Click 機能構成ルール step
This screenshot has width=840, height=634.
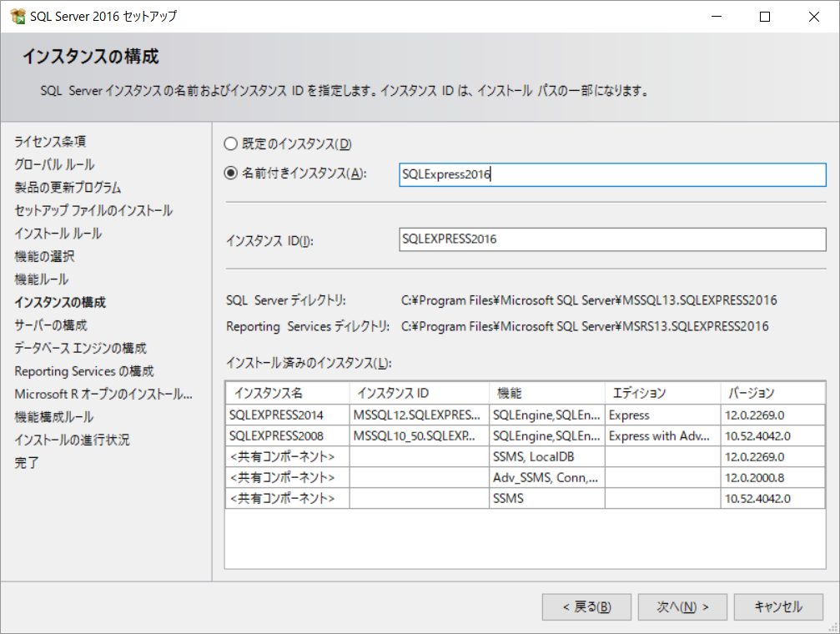pyautogui.click(x=53, y=417)
